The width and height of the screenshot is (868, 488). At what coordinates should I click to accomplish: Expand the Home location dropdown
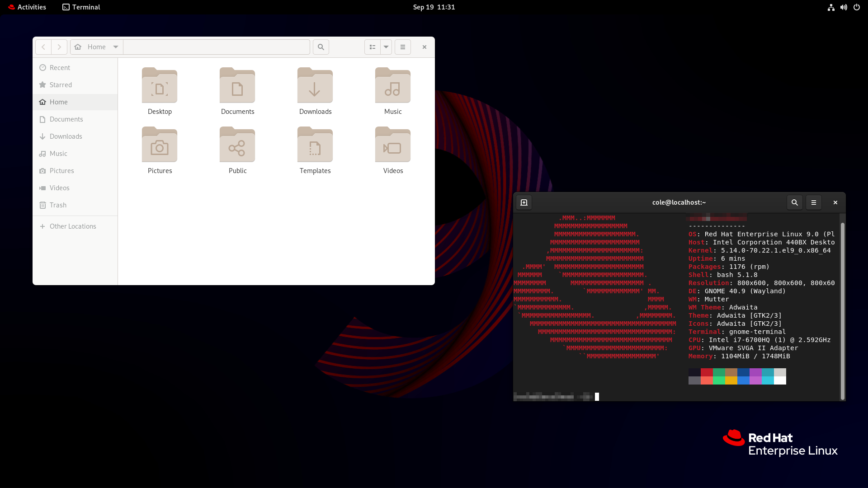point(116,47)
